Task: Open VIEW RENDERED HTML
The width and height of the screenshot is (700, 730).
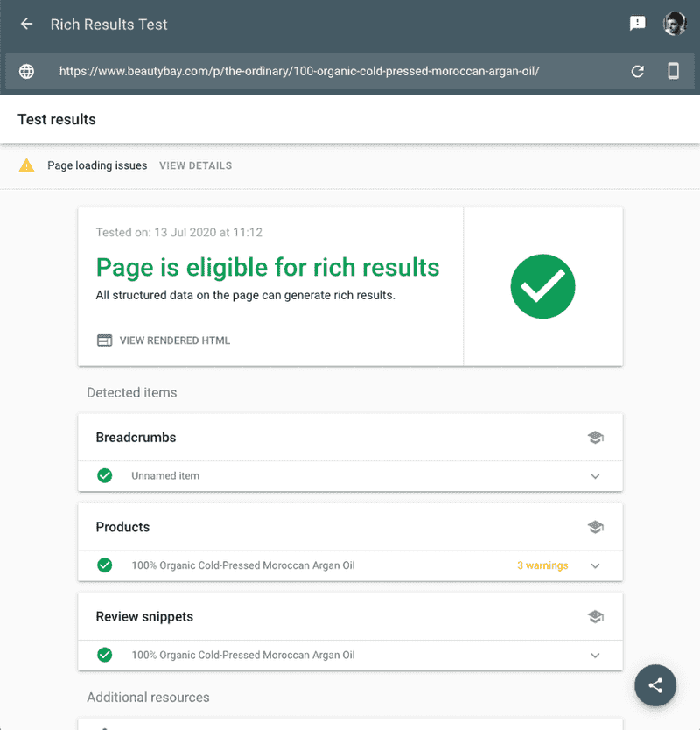Action: click(164, 340)
